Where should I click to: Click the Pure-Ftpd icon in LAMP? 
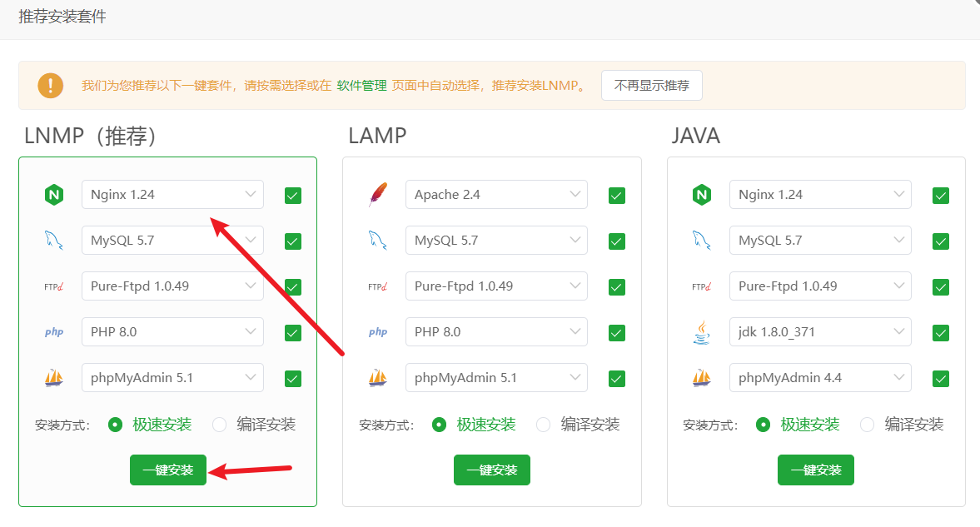tap(377, 286)
